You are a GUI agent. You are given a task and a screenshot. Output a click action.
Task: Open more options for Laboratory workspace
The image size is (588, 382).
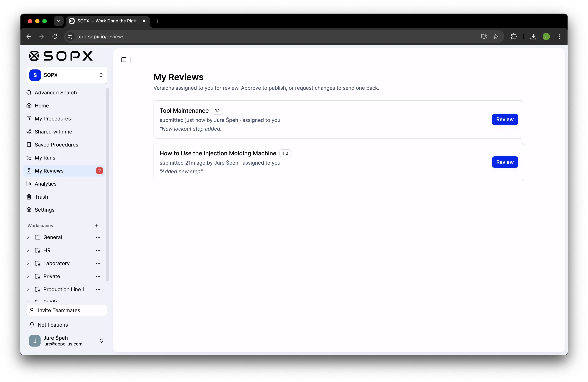coord(98,264)
